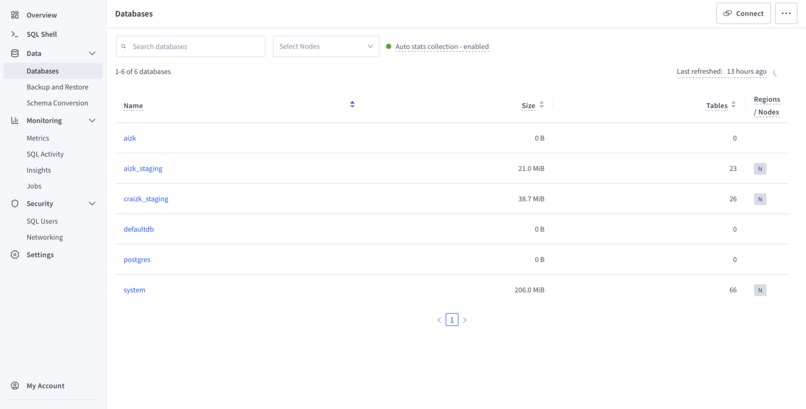The width and height of the screenshot is (806, 409).
Task: Collapse the Monitoring section chevron
Action: 92,120
